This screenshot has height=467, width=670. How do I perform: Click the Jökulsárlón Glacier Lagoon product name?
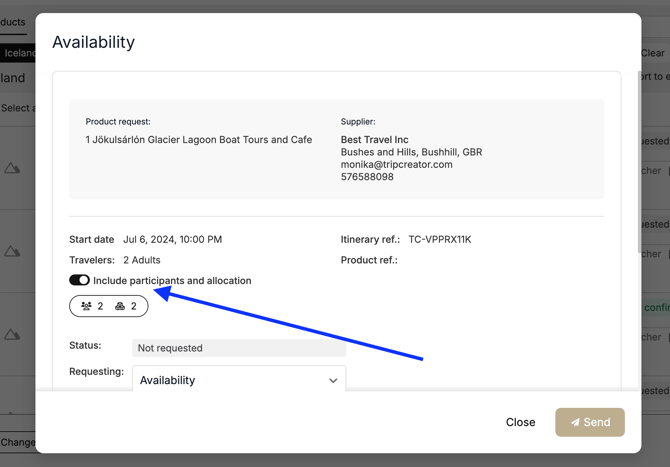(x=198, y=140)
